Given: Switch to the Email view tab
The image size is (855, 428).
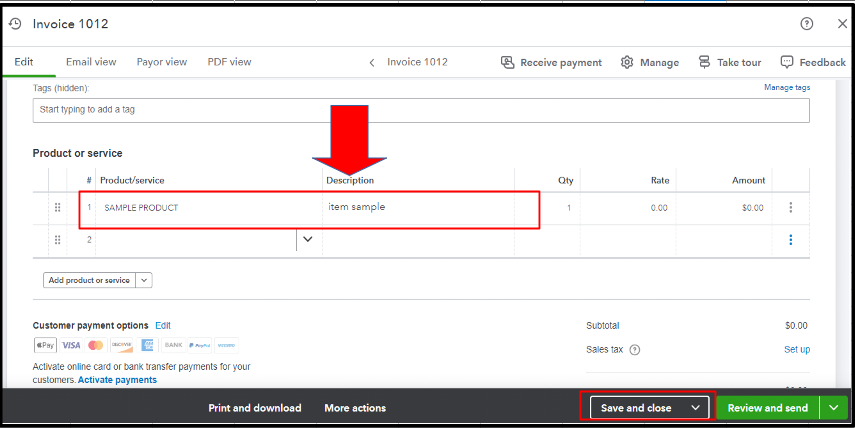Looking at the screenshot, I should click(91, 62).
